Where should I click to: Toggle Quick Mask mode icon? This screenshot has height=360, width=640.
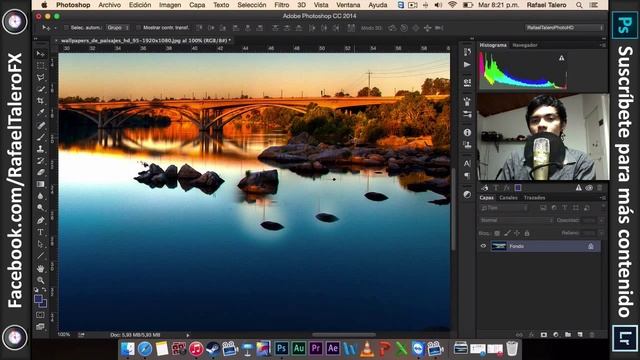point(40,315)
